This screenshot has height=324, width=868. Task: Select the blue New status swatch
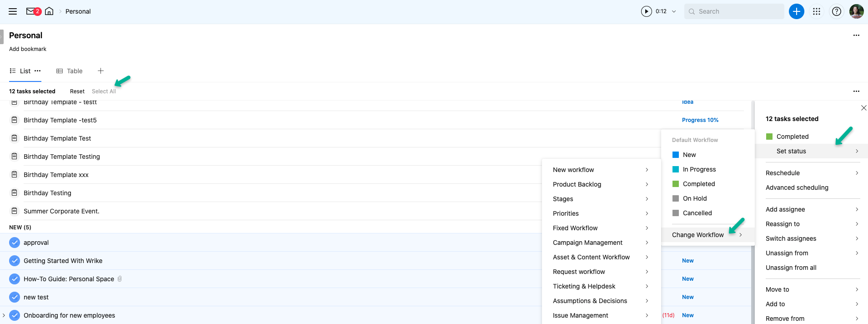tap(676, 155)
